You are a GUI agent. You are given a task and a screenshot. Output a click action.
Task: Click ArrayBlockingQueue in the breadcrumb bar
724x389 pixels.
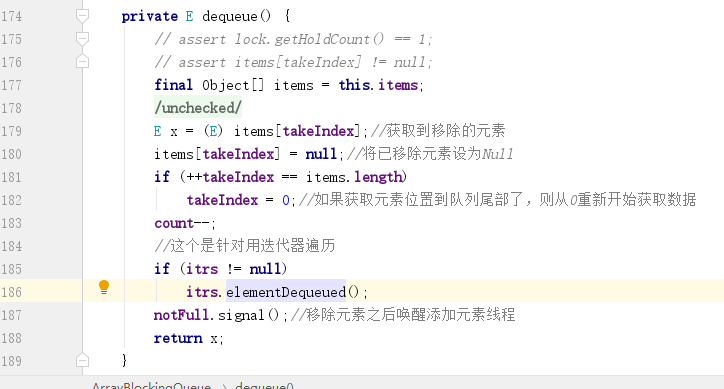[151, 385]
